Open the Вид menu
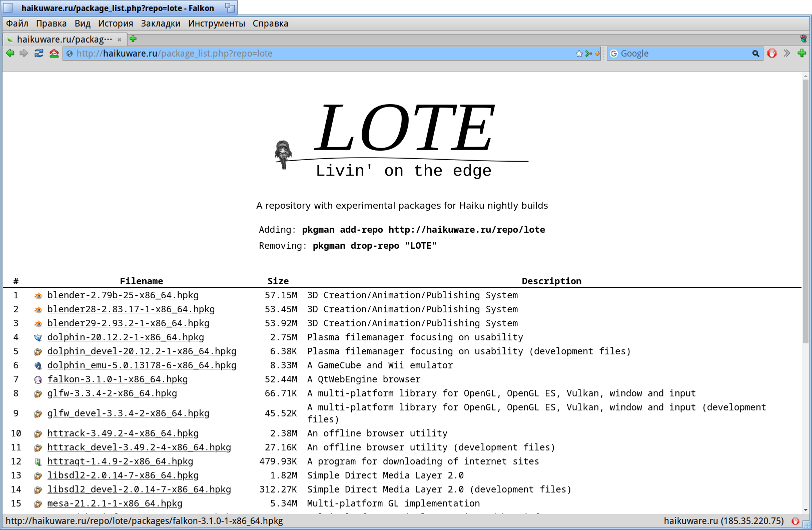The image size is (812, 530). point(83,24)
